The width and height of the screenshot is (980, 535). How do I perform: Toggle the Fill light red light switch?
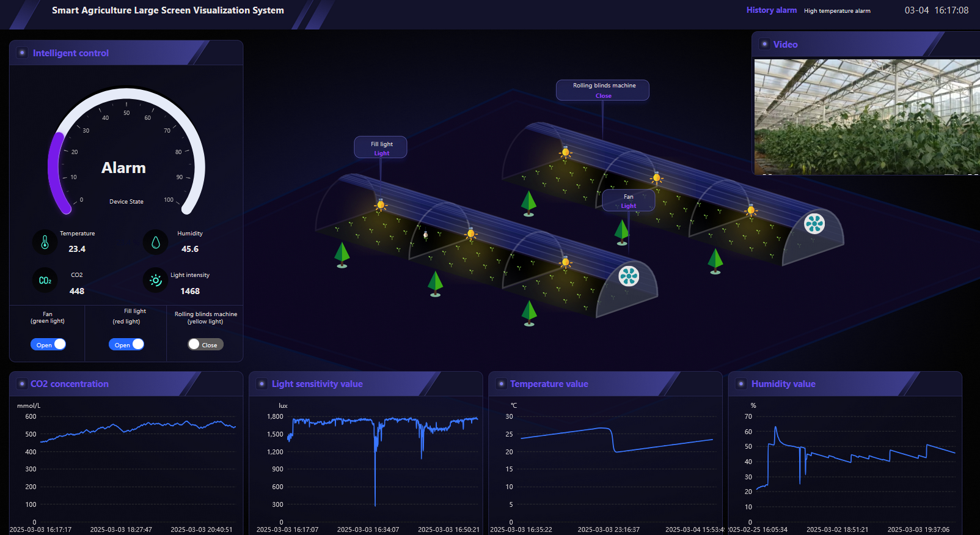tap(126, 344)
